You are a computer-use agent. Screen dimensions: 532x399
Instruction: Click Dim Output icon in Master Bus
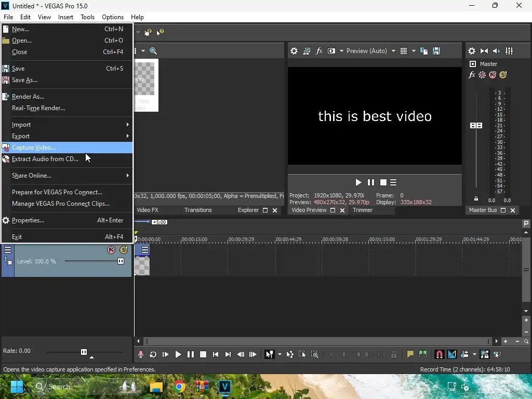click(x=496, y=51)
